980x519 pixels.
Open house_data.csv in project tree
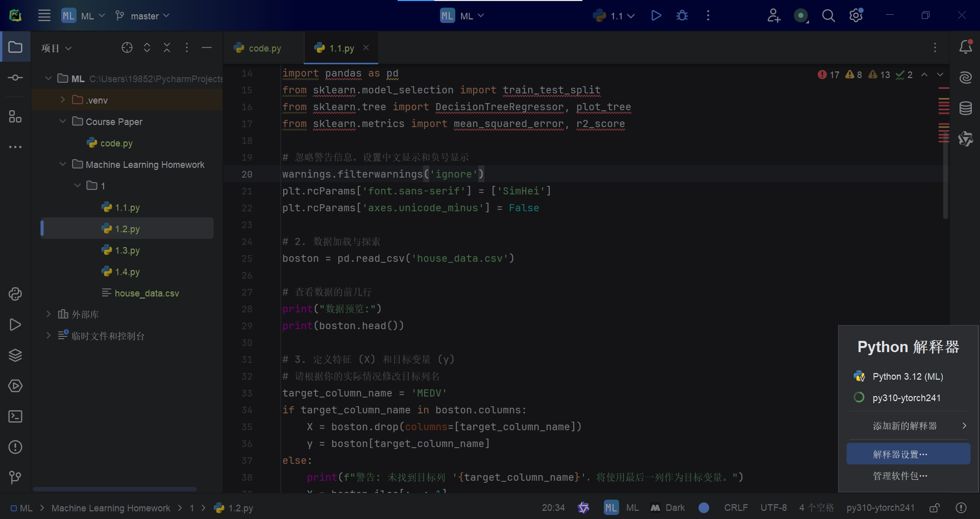(146, 293)
